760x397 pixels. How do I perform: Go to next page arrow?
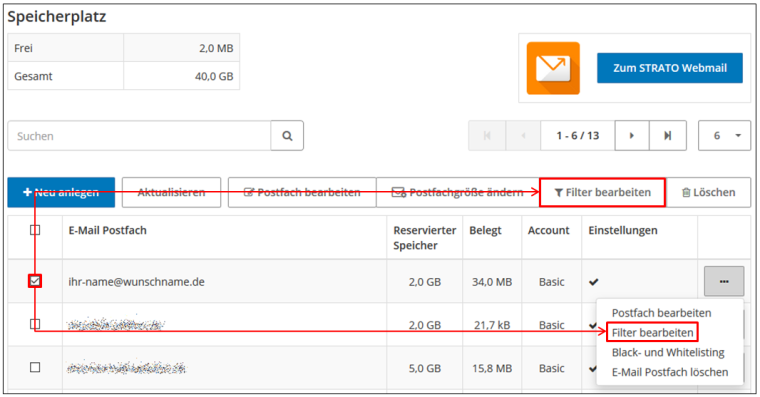coord(632,136)
